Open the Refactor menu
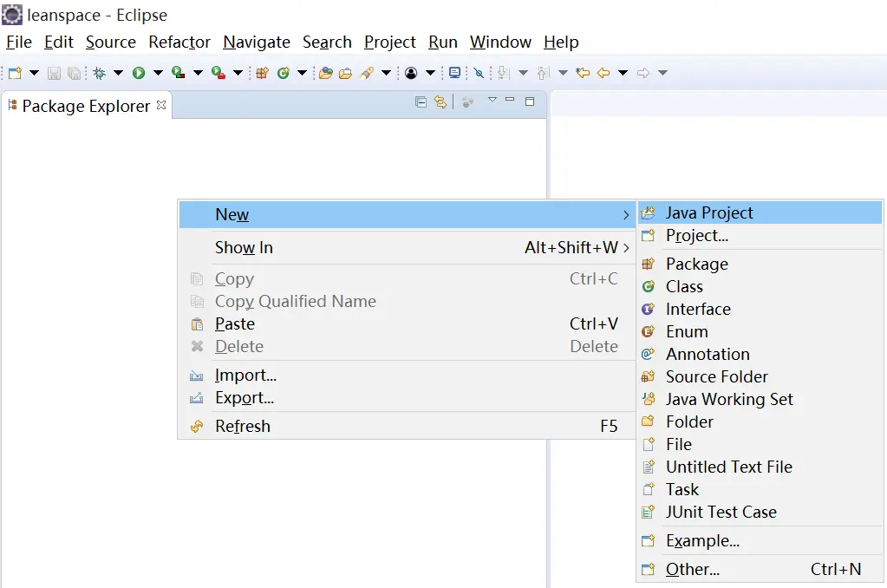 coord(179,42)
